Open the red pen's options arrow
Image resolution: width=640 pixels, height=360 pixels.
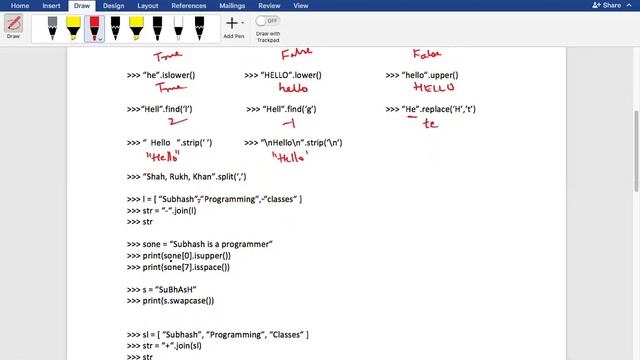(101, 39)
